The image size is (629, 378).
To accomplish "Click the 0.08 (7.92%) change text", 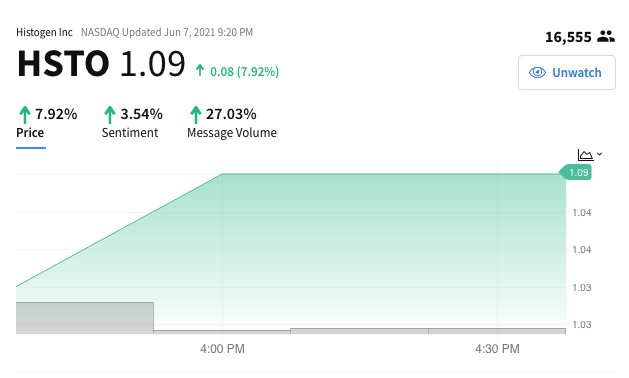I will pyautogui.click(x=245, y=71).
